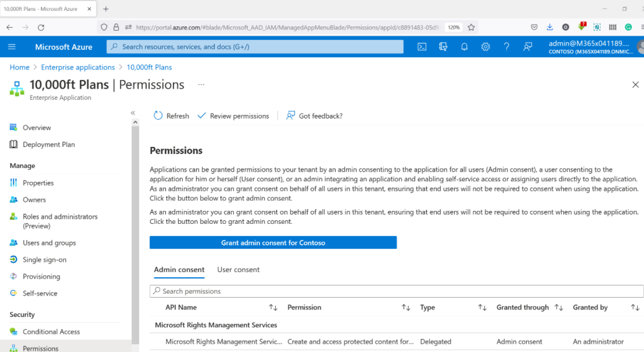Sort by API Name column arrows

(x=273, y=307)
